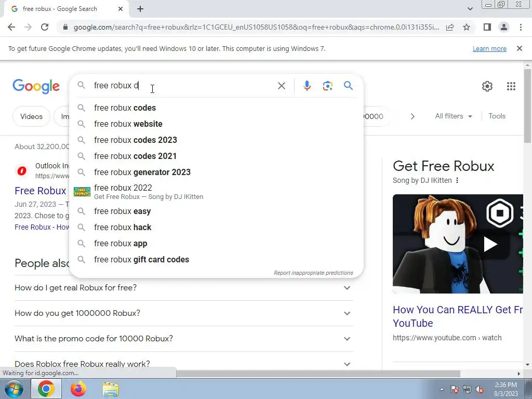Select suggestion free robux codes 2023
532x399 pixels.
[x=216, y=140]
